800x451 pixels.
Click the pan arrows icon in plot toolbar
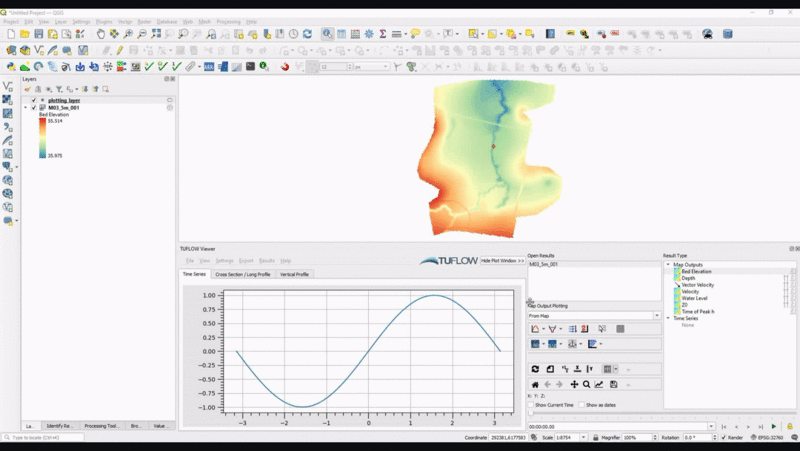coord(574,384)
